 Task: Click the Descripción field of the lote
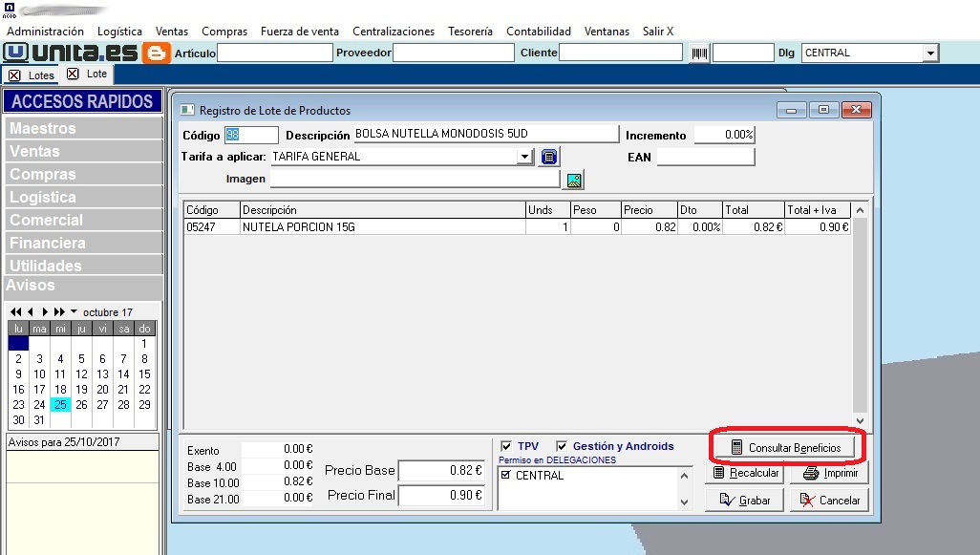pyautogui.click(x=486, y=134)
